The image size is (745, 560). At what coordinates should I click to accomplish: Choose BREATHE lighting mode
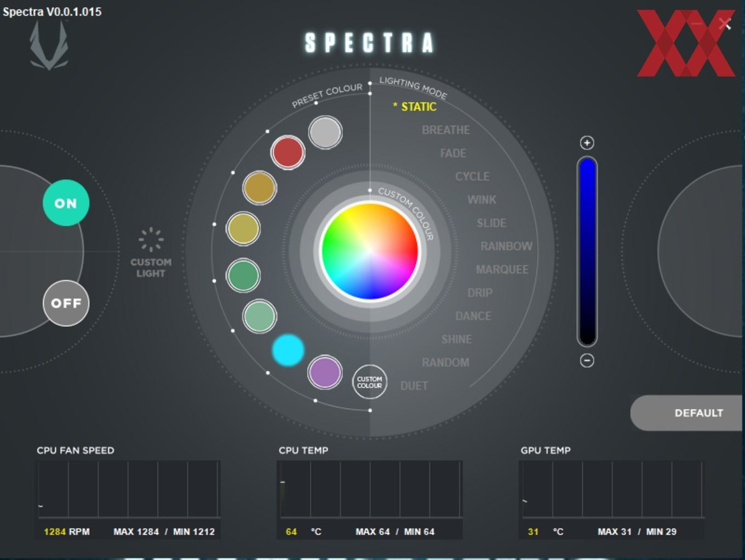(446, 130)
